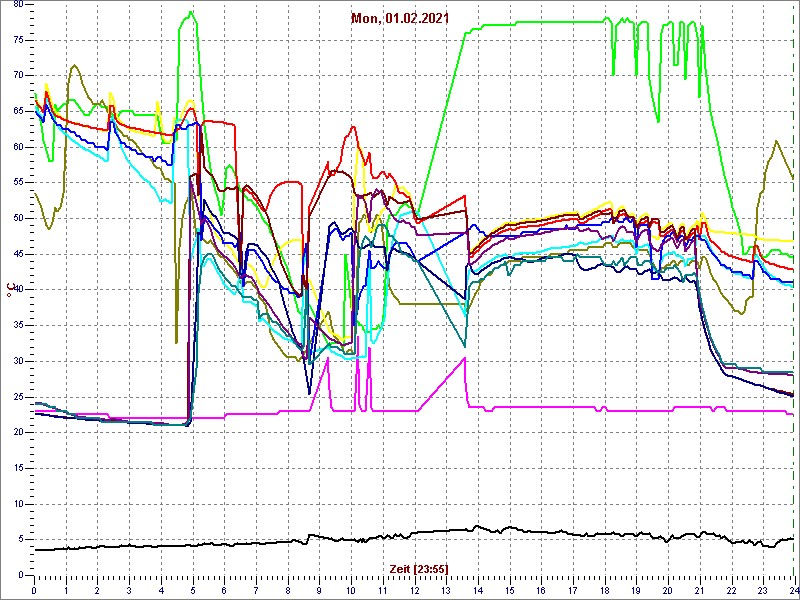The width and height of the screenshot is (800, 600).
Task: Select the '65' value on temperature axis
Action: coord(18,111)
